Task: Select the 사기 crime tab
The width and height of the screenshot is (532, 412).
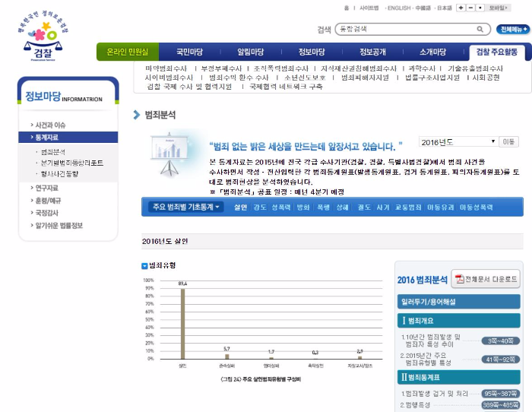Action: pyautogui.click(x=383, y=207)
